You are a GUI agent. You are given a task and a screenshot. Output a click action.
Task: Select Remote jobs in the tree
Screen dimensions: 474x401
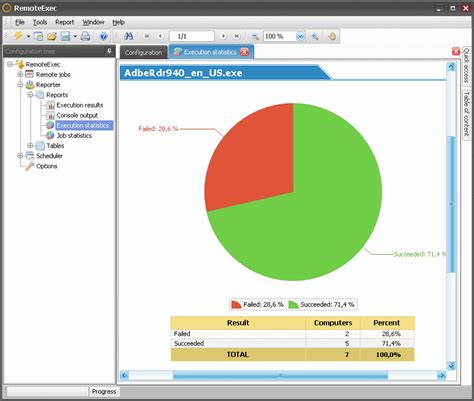[53, 74]
